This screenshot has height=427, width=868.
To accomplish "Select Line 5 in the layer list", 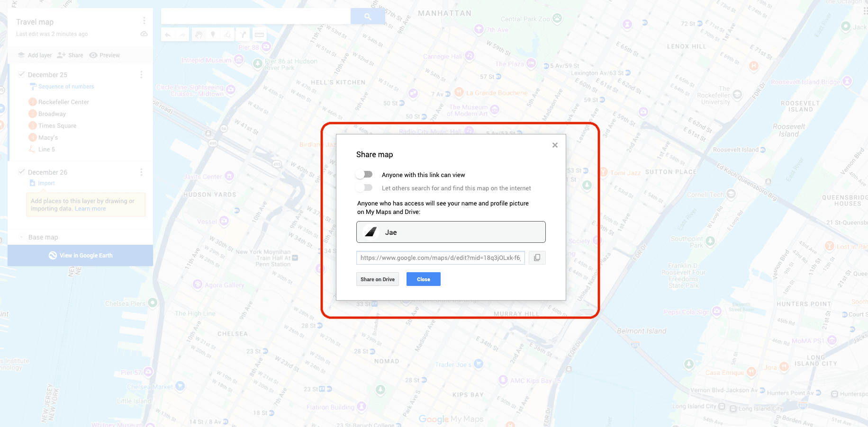I will coord(46,149).
